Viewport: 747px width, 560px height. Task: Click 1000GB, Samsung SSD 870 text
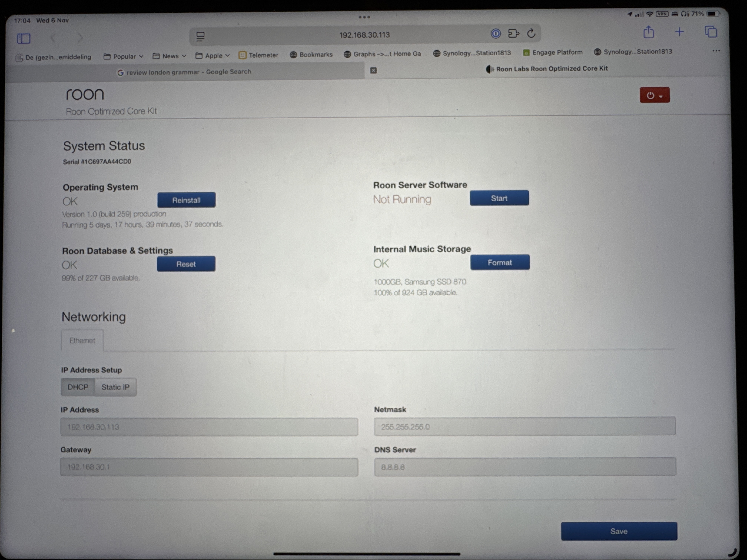pyautogui.click(x=420, y=281)
